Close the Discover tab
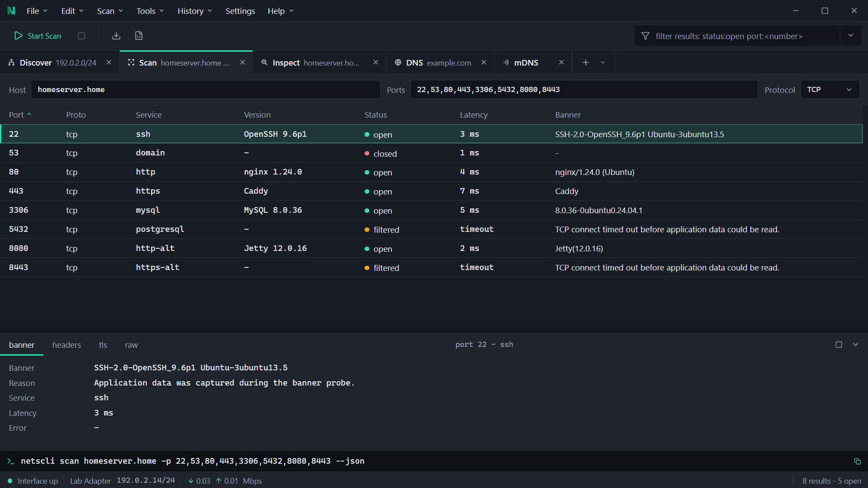Image resolution: width=868 pixels, height=488 pixels. [109, 63]
